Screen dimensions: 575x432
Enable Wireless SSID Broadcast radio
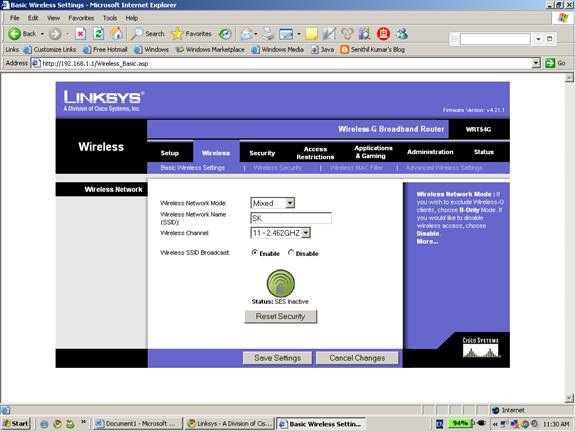[254, 253]
